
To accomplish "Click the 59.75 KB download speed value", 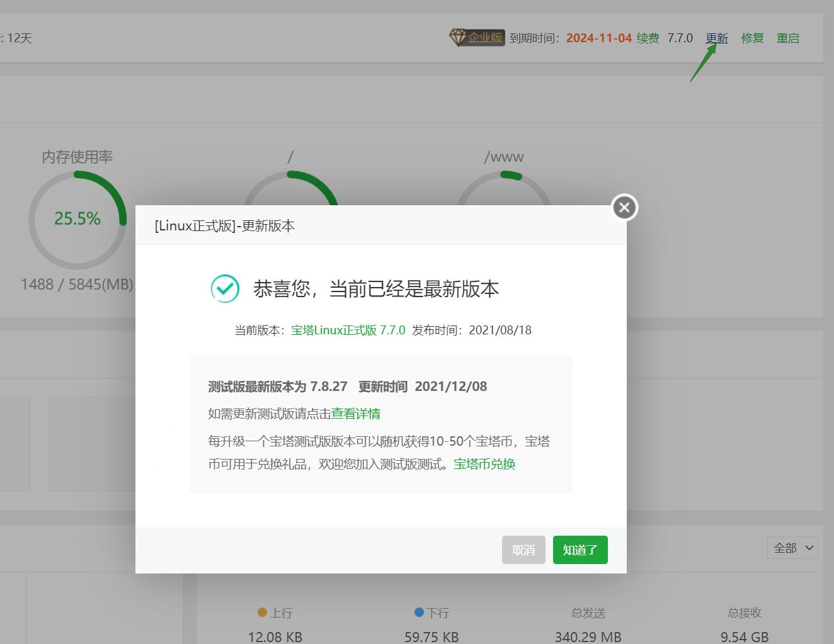I will point(431,637).
